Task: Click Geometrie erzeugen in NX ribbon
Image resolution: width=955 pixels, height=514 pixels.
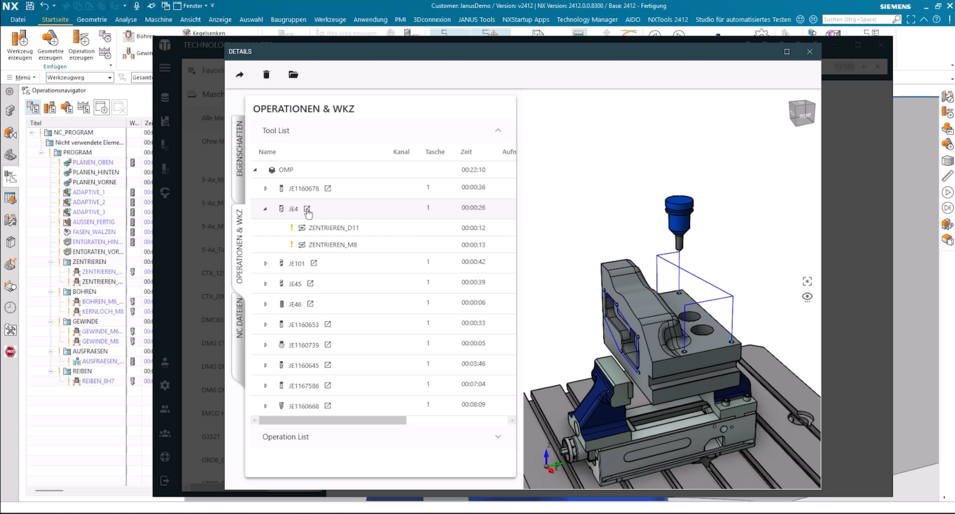Action: coord(50,46)
